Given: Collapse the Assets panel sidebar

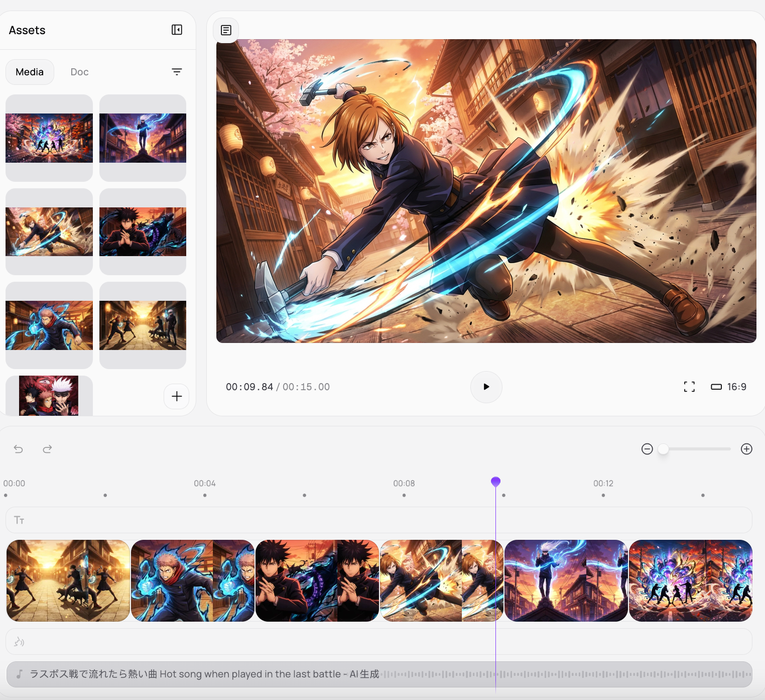Looking at the screenshot, I should point(177,30).
